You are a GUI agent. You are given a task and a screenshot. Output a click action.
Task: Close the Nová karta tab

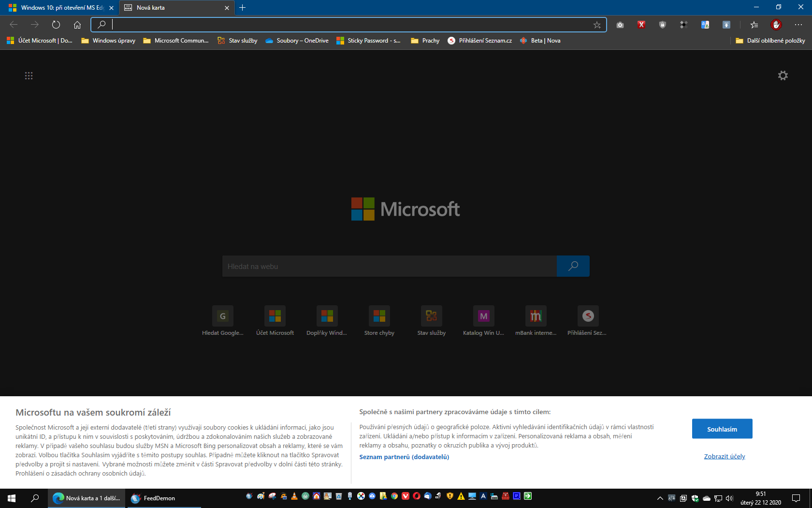(227, 8)
